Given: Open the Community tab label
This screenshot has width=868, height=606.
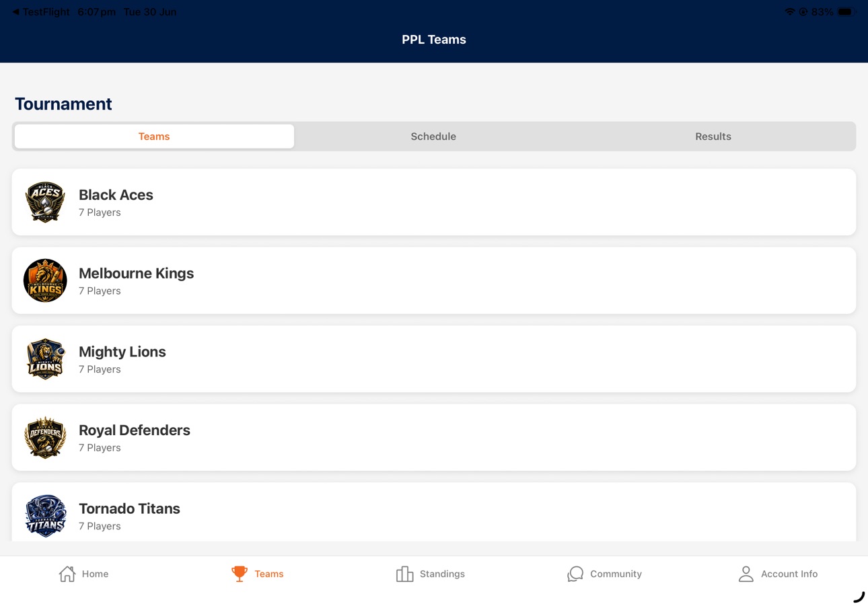Looking at the screenshot, I should 616,574.
